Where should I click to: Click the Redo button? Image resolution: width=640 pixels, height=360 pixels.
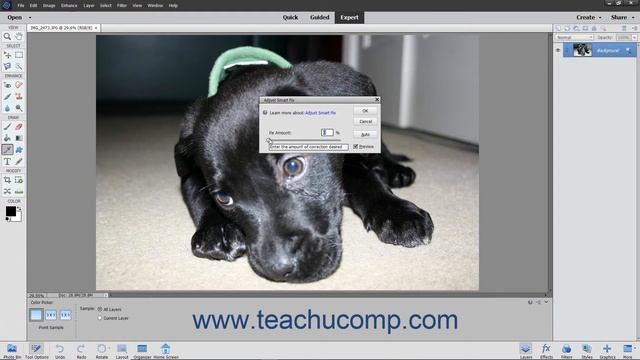click(x=81, y=351)
